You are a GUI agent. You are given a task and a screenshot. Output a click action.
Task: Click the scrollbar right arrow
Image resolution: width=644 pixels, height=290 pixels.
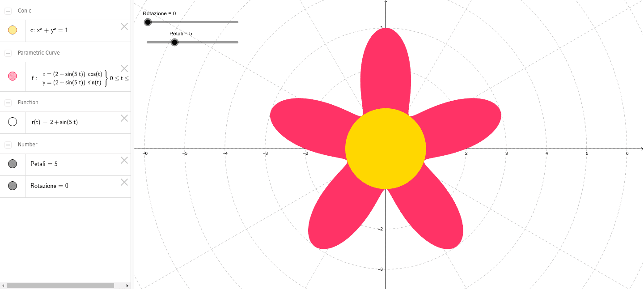point(127,286)
